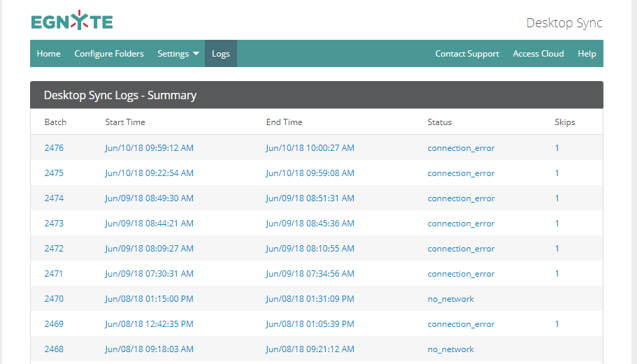Click end time Jun/08/18 01:31:09 PM
The width and height of the screenshot is (637, 364).
coord(310,298)
